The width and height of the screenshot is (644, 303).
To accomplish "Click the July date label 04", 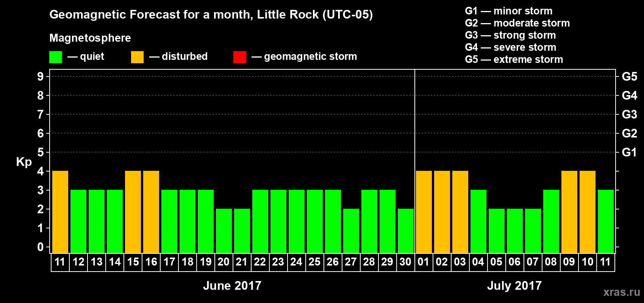I will [x=478, y=262].
